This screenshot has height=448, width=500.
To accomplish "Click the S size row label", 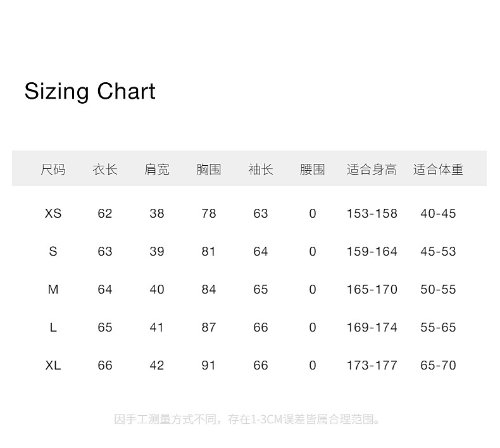I will point(53,252).
